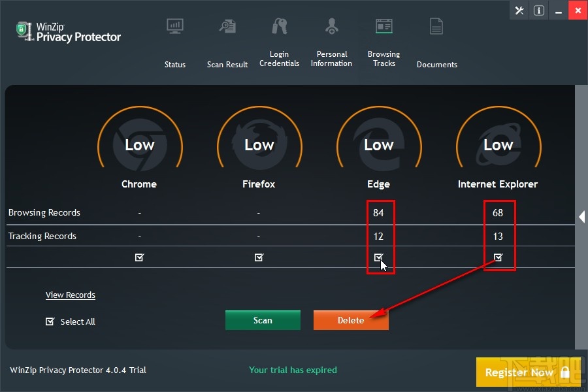Expand the side panel arrow
This screenshot has width=588, height=392.
pos(581,216)
